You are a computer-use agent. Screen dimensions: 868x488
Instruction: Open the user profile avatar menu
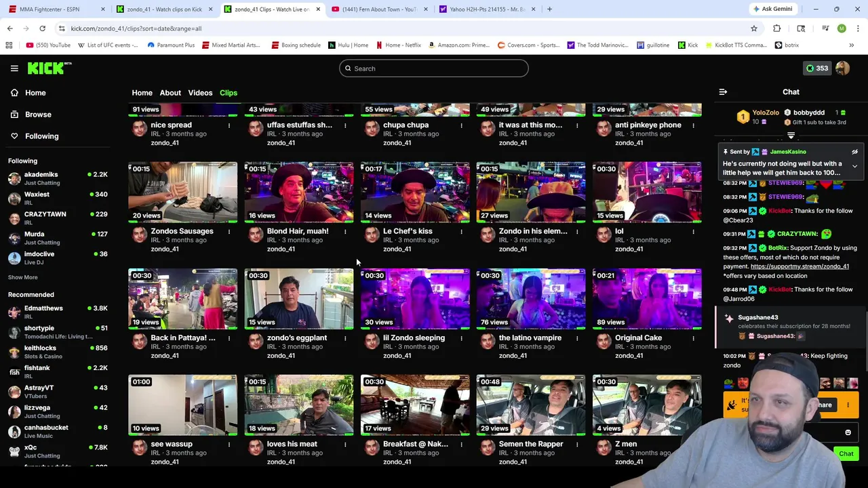coord(842,68)
